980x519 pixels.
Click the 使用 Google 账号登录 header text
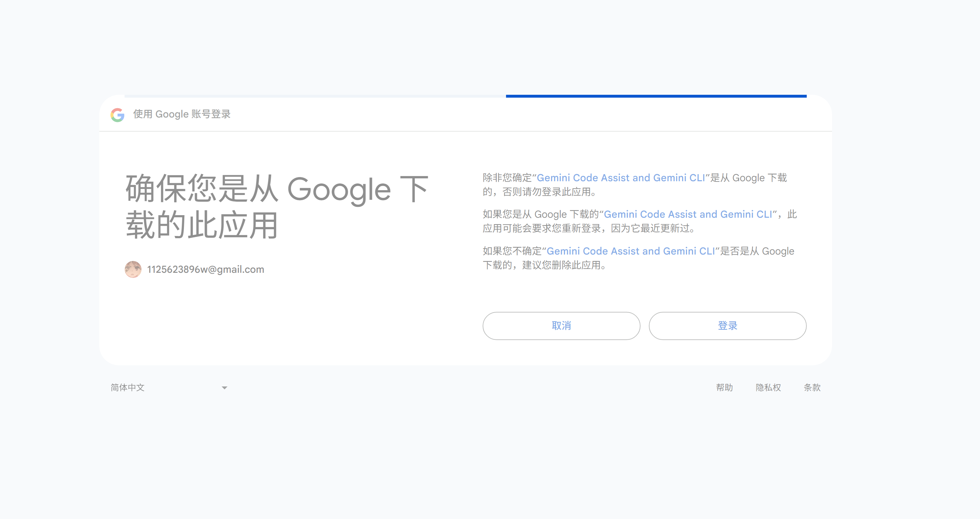(182, 114)
